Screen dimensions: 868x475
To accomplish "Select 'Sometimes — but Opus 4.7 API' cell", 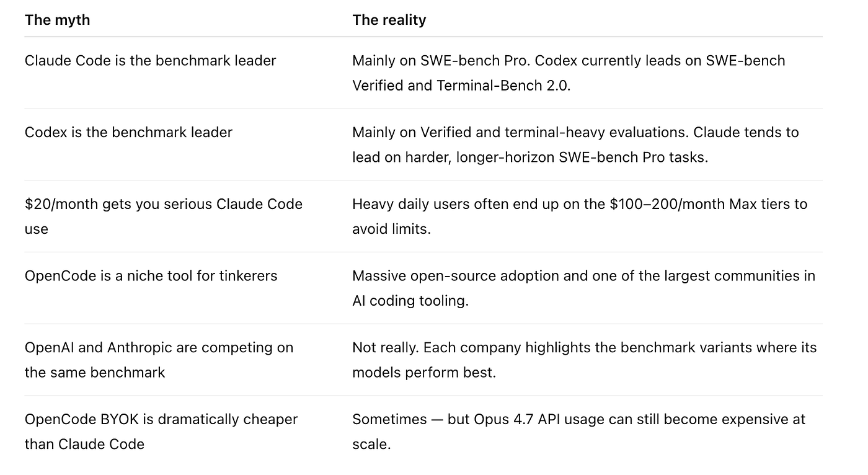I will (x=578, y=432).
